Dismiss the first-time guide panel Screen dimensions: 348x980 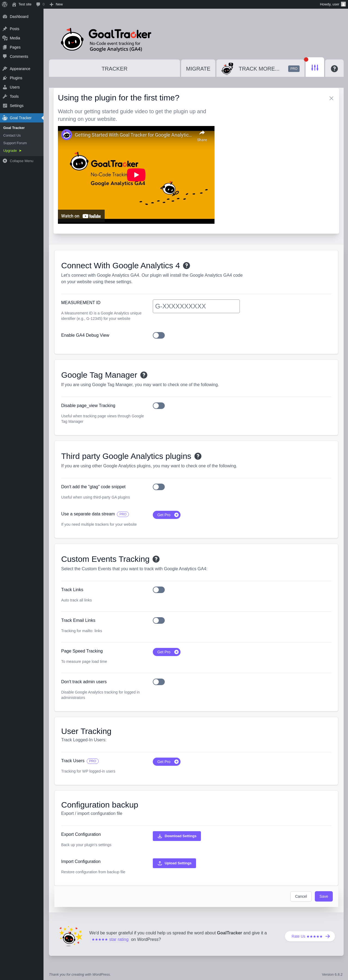(x=331, y=98)
